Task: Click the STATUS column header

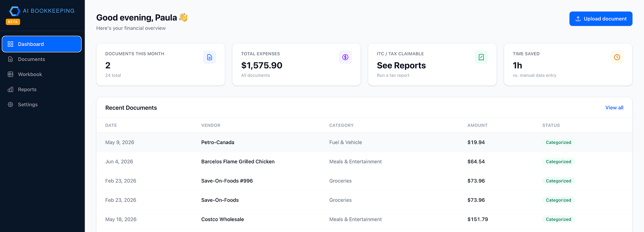Action: (551, 125)
